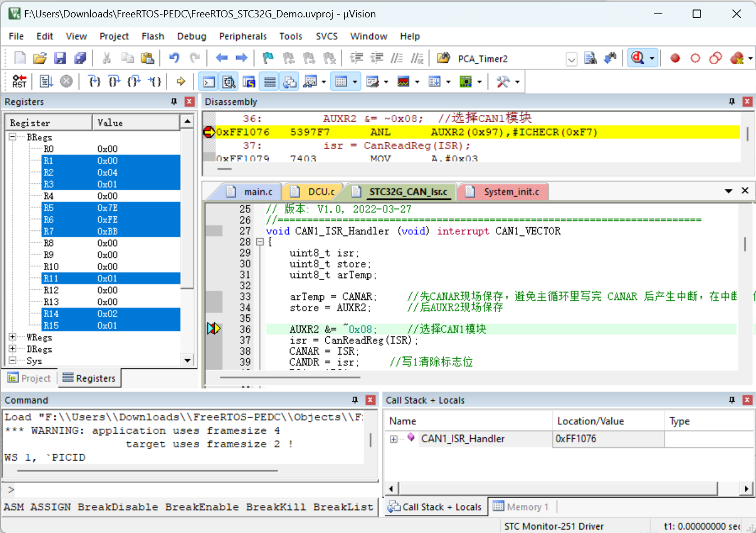Open the PCA_Timer2 search history dropdown
The height and width of the screenshot is (533, 756).
(x=571, y=59)
